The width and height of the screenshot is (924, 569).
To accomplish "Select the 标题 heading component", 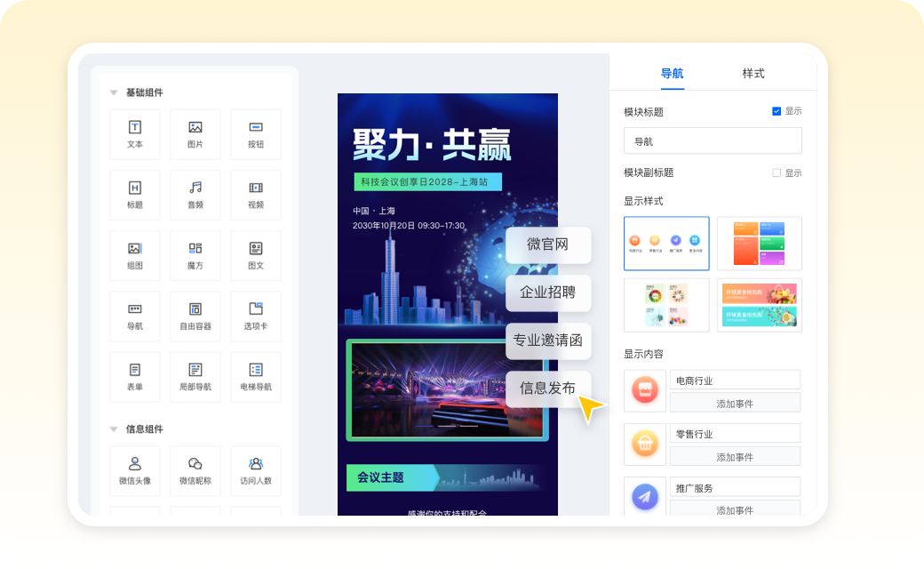I will point(134,195).
